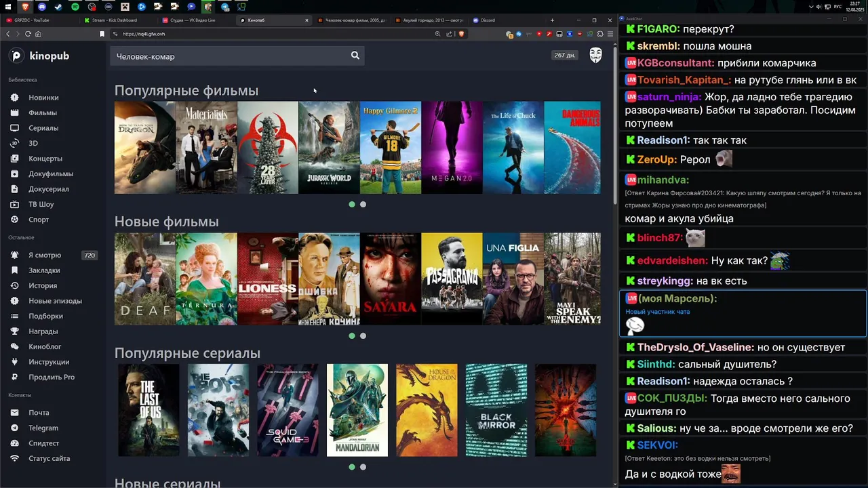Open a new browser tab
Viewport: 868px width, 488px height.
click(x=552, y=20)
